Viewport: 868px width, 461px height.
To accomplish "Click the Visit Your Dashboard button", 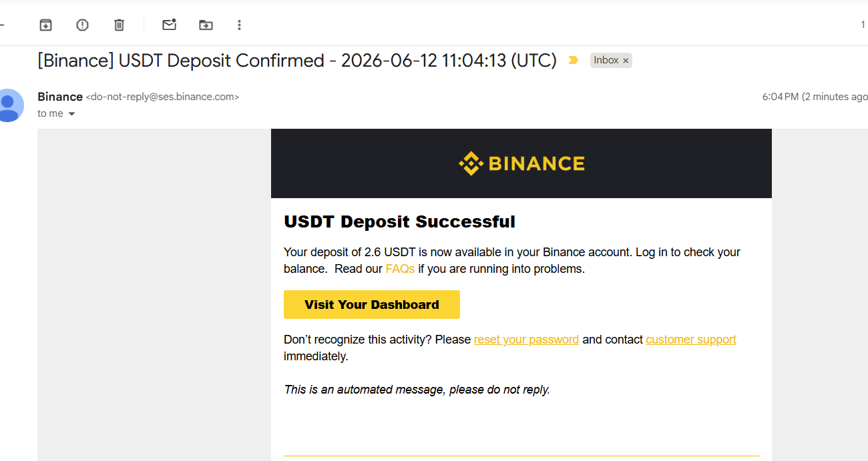I will pos(372,304).
